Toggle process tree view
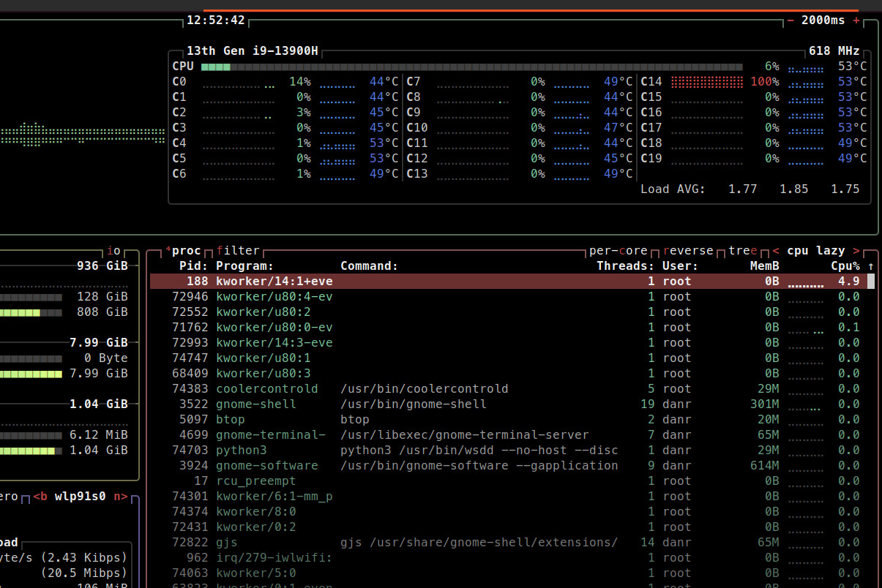The height and width of the screenshot is (588, 882). tap(743, 250)
